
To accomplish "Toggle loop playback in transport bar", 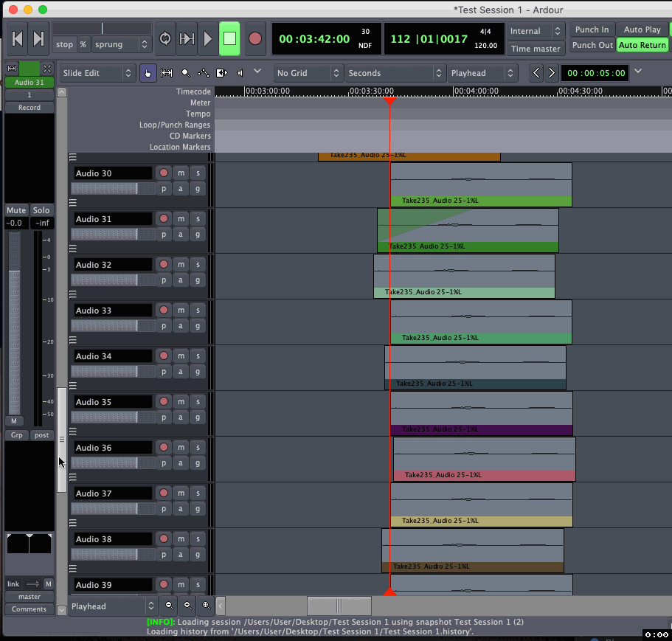I will pos(165,38).
